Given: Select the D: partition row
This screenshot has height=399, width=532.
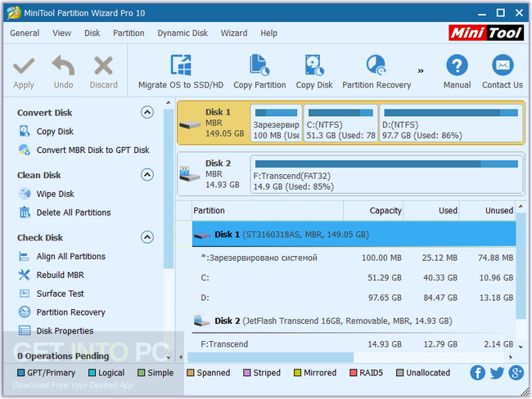Looking at the screenshot, I should click(354, 298).
